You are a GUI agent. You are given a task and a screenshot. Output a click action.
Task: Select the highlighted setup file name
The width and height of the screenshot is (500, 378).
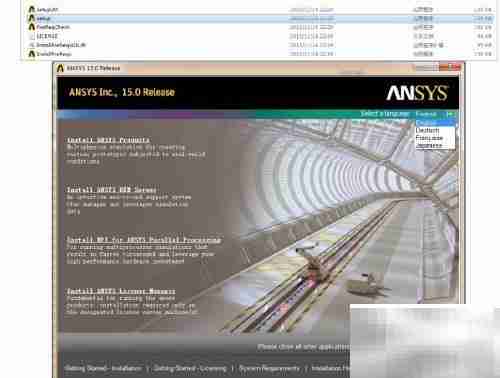[43, 18]
